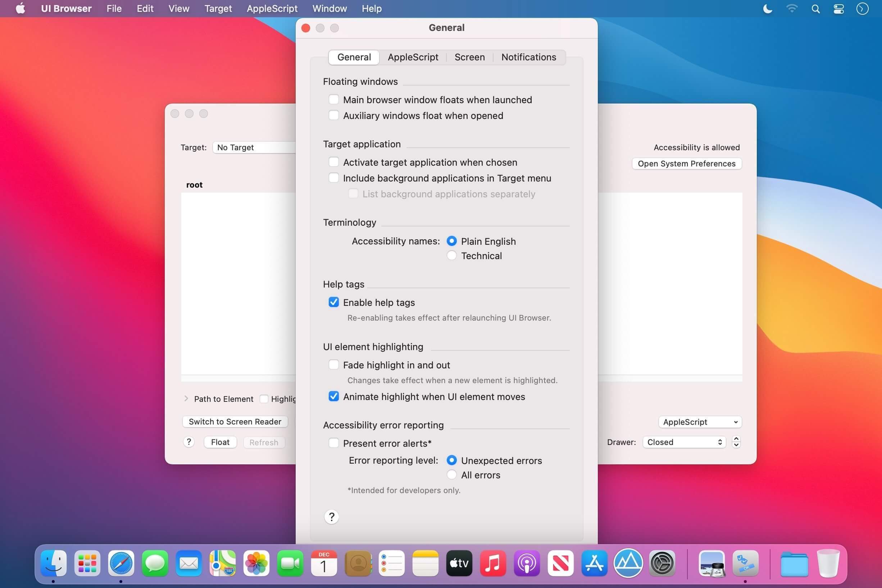Launch Maps from the Dock

pos(223,563)
